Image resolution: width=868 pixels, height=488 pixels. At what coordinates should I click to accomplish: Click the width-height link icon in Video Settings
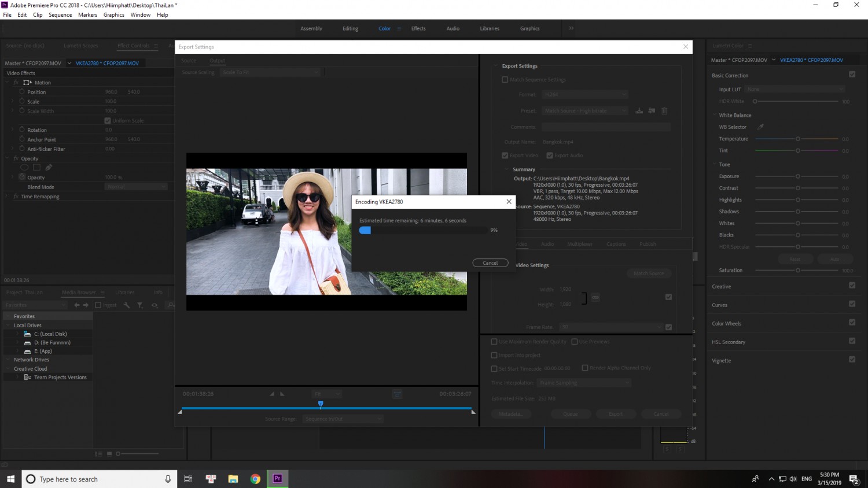[595, 297]
